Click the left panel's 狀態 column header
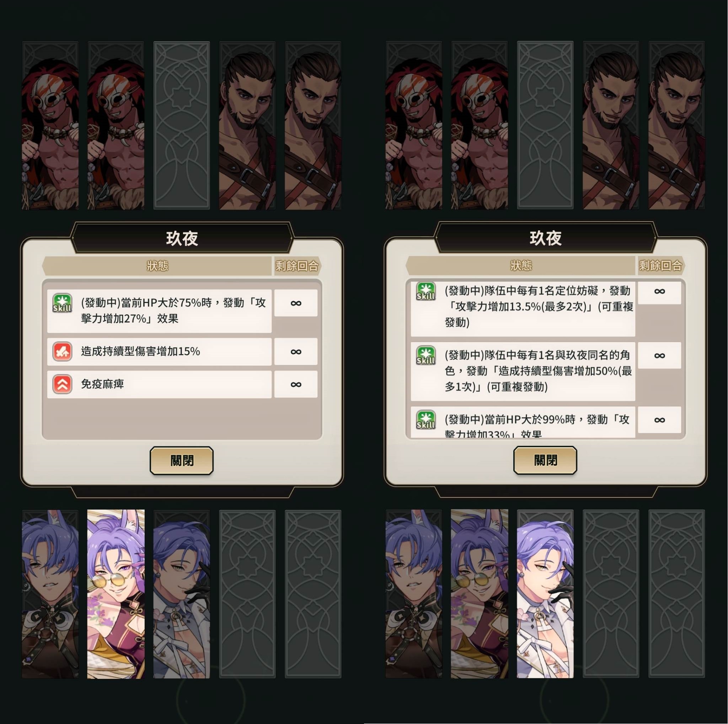 157,266
